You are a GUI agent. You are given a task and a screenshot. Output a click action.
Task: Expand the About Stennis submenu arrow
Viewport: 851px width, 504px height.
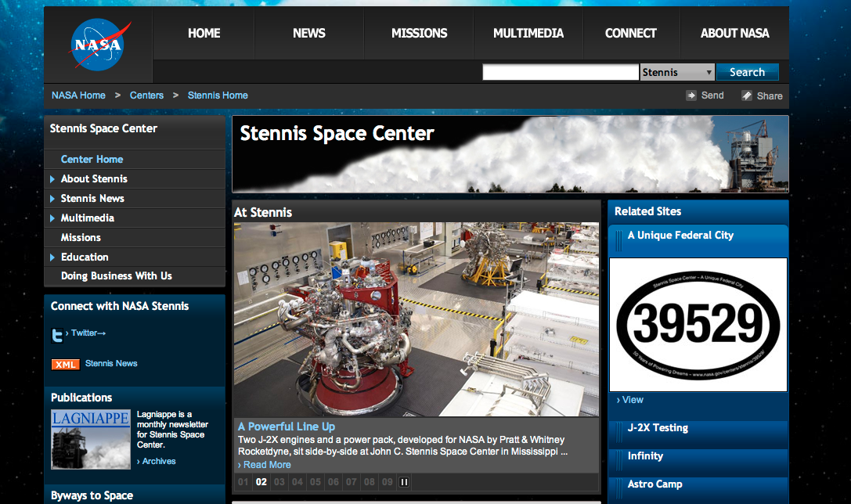coord(52,179)
